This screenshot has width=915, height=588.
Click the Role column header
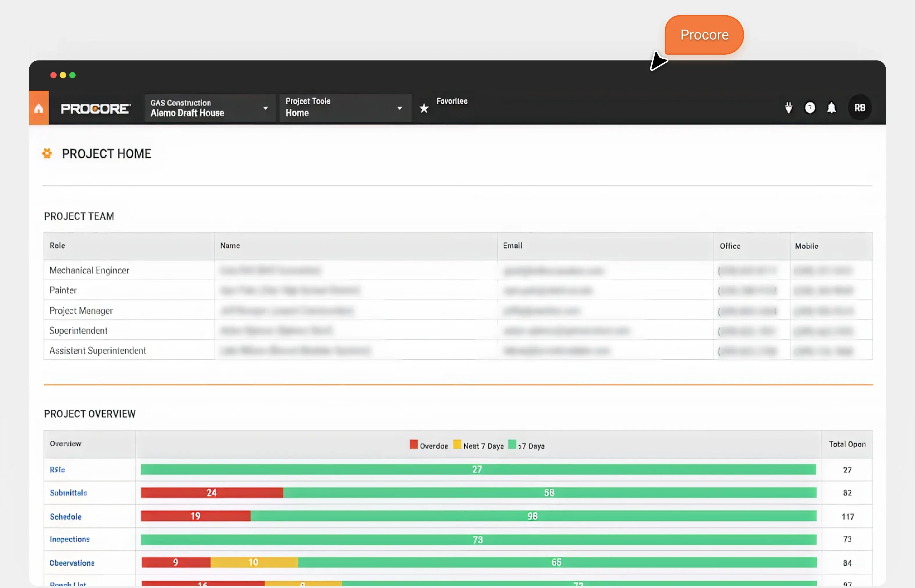[129, 246]
